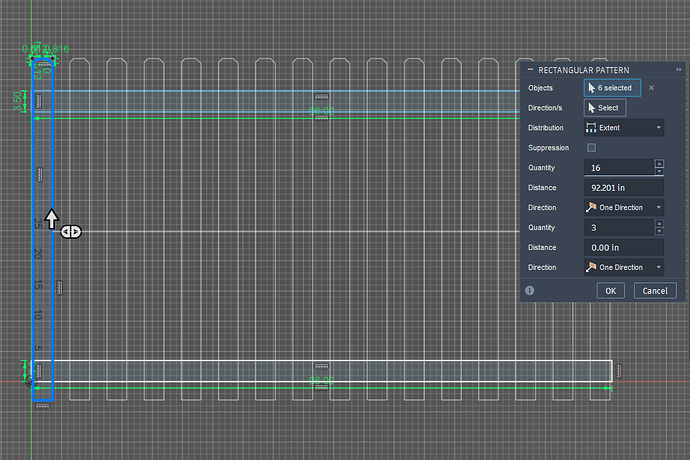Confirm the pattern with the OK button
This screenshot has height=460, width=690.
point(610,291)
